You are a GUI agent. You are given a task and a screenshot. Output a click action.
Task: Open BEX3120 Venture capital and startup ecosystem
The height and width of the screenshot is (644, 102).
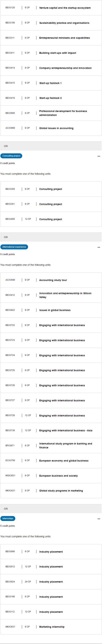pos(51,8)
